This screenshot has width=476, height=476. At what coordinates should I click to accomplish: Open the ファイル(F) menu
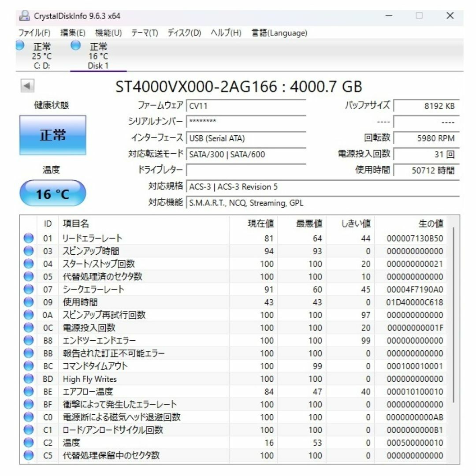click(34, 33)
